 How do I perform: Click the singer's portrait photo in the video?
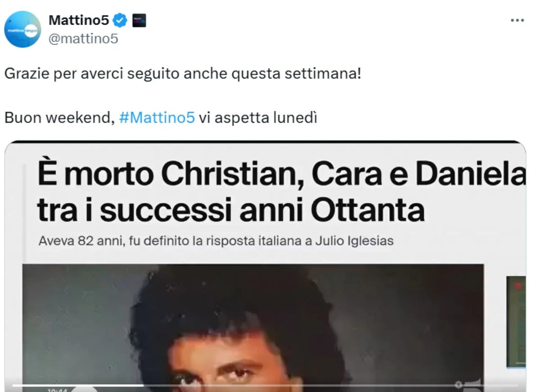click(x=253, y=327)
